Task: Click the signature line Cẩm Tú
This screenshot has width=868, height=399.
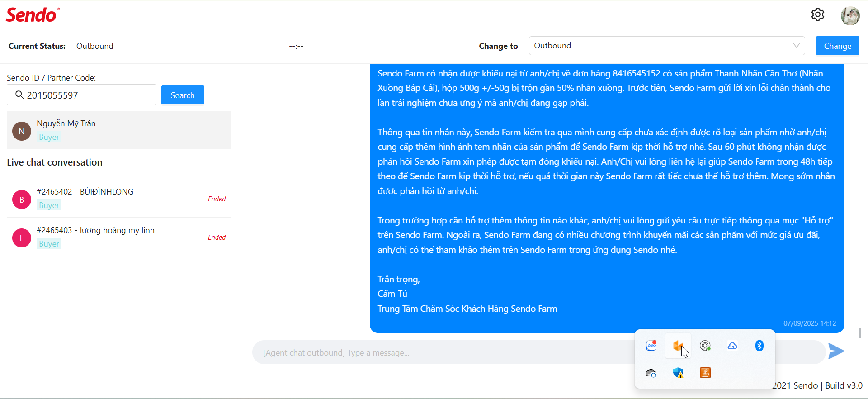Action: (392, 294)
